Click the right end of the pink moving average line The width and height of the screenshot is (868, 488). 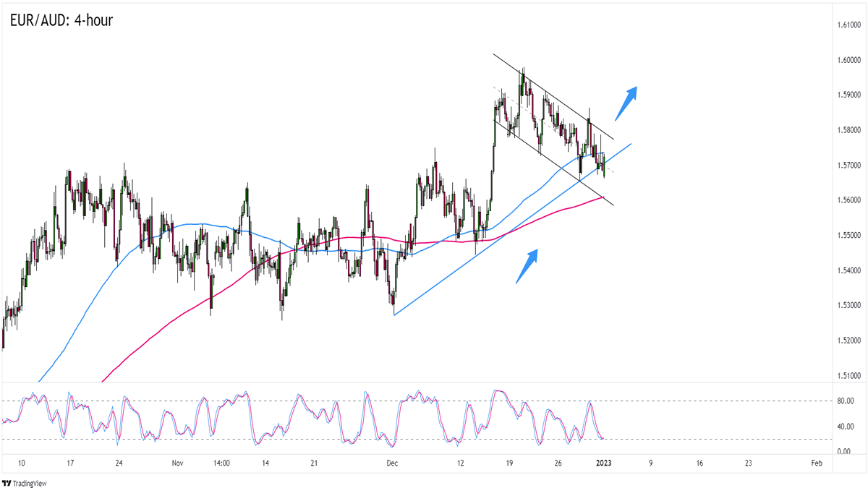point(603,197)
